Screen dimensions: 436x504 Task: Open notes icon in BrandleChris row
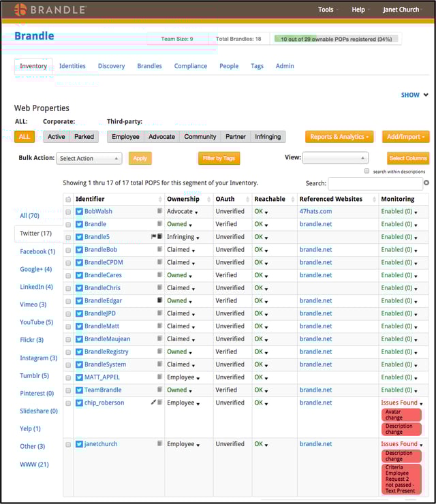[x=159, y=287]
